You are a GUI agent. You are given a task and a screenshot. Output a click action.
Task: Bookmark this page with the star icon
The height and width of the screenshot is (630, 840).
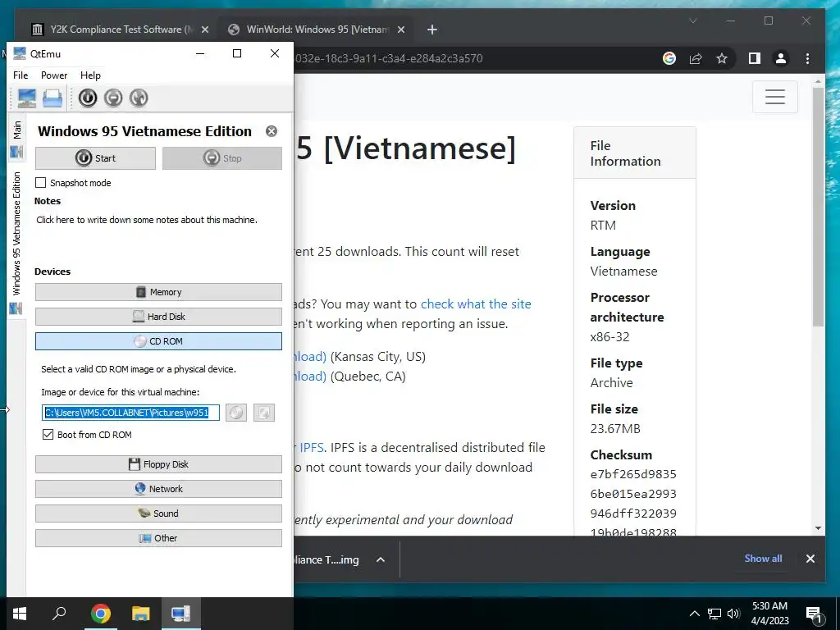coord(722,58)
